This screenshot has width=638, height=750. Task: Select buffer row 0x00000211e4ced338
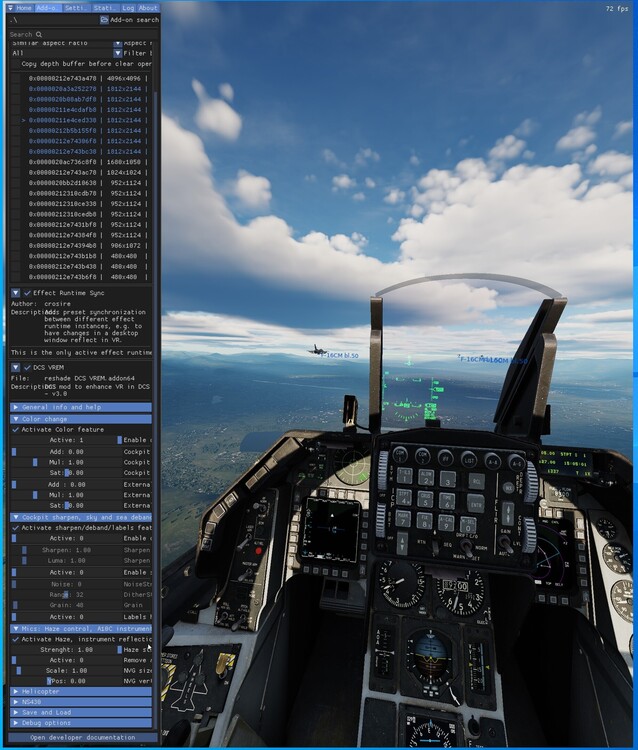[x=86, y=120]
